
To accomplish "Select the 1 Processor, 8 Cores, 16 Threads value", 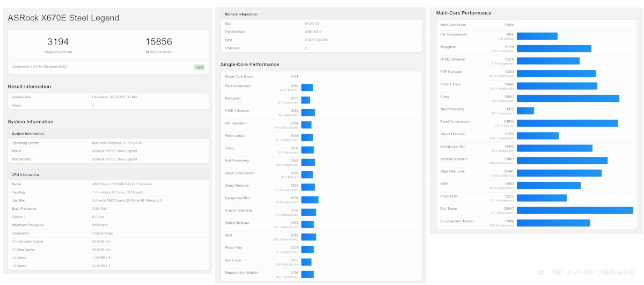I will click(x=117, y=192).
